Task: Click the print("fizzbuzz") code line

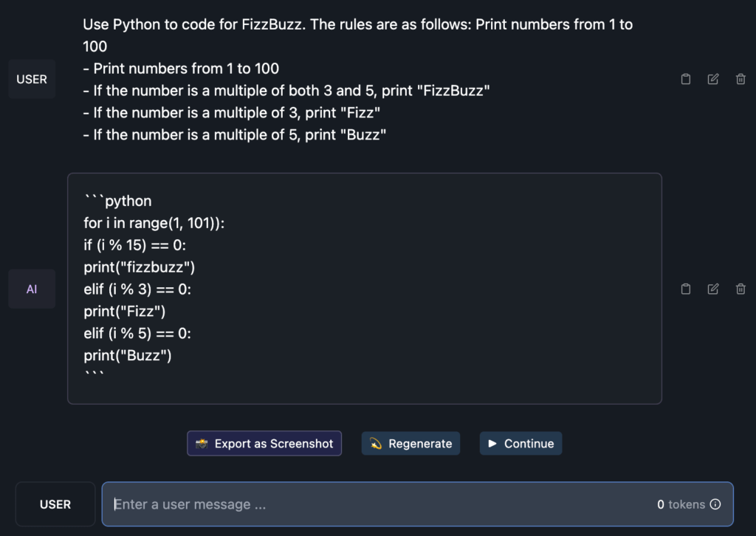Action: click(140, 267)
